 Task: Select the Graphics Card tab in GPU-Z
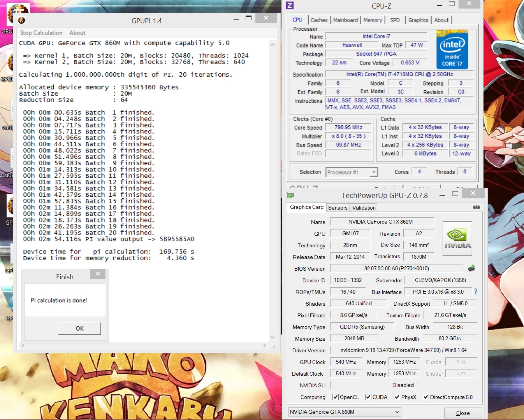click(x=307, y=207)
